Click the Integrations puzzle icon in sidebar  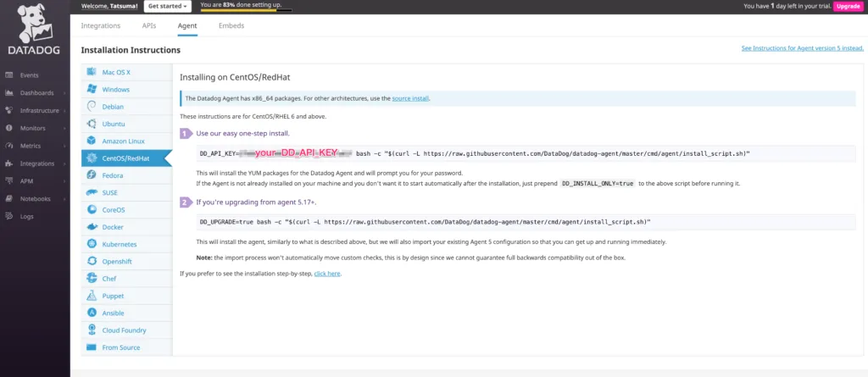click(x=8, y=164)
